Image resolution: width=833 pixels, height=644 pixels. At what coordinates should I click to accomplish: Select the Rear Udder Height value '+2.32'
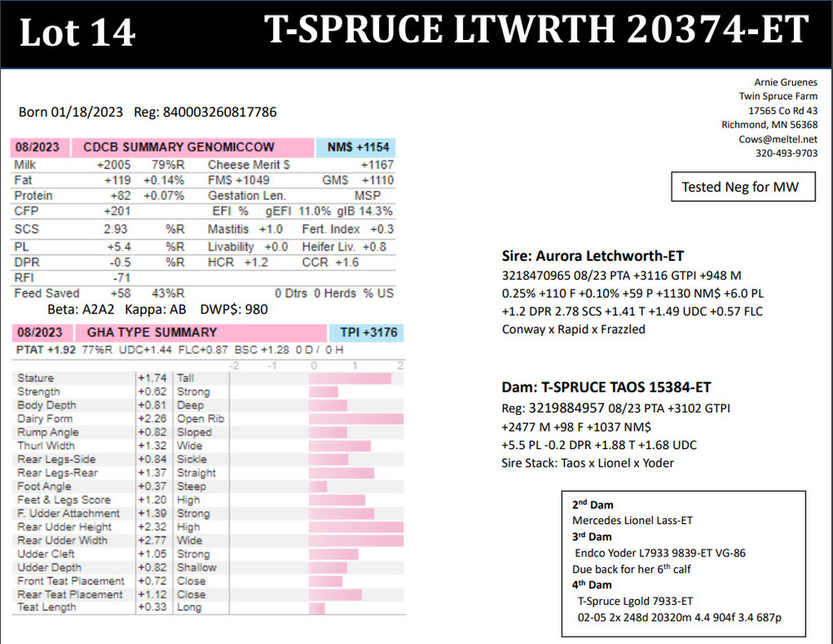(x=152, y=527)
